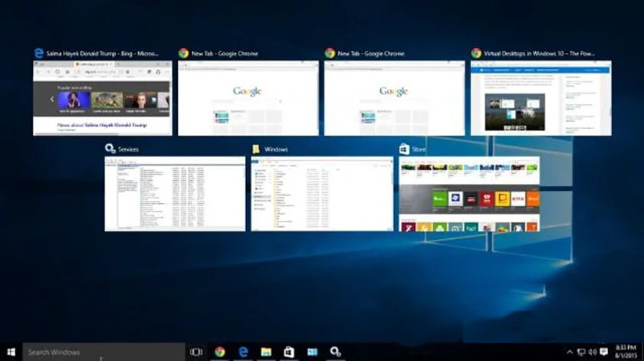
Task: Click Chrome icon beside Virtual Desktops title
Action: point(476,54)
